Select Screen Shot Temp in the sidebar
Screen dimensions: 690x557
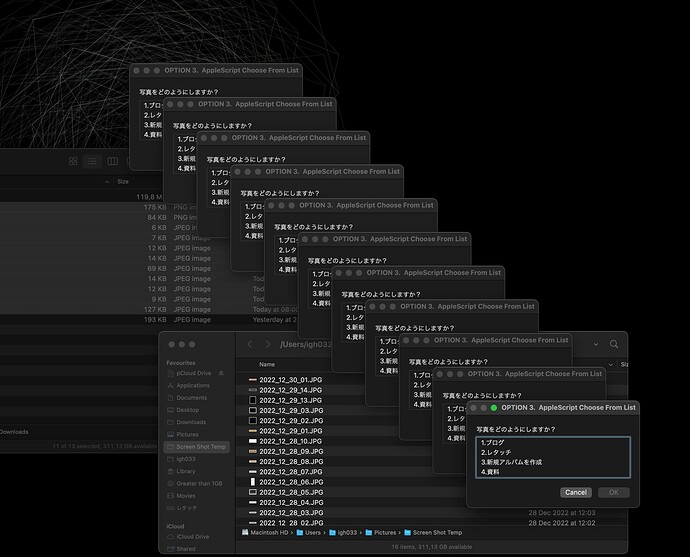(197, 447)
